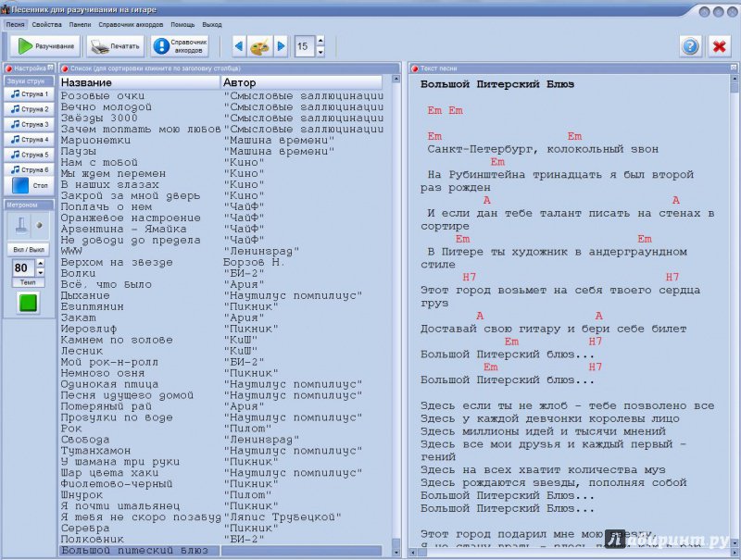Open the Свойства menu
Screen dimensions: 741x560
point(47,25)
